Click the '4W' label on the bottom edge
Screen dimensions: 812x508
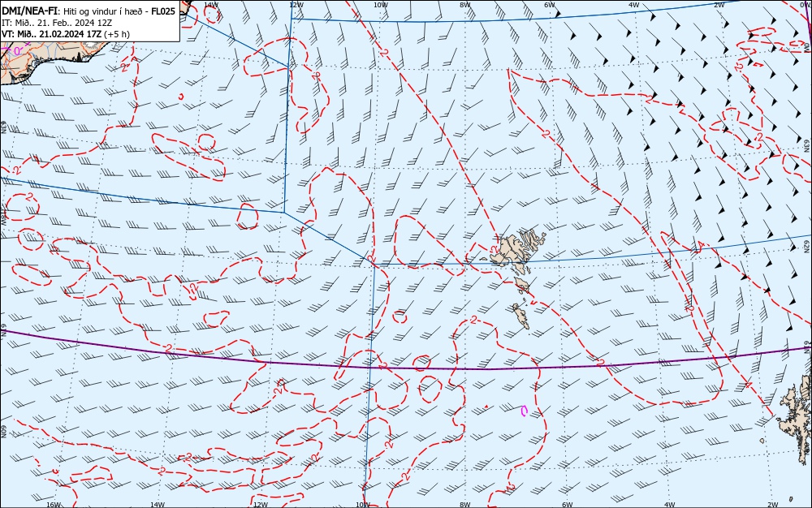669,505
